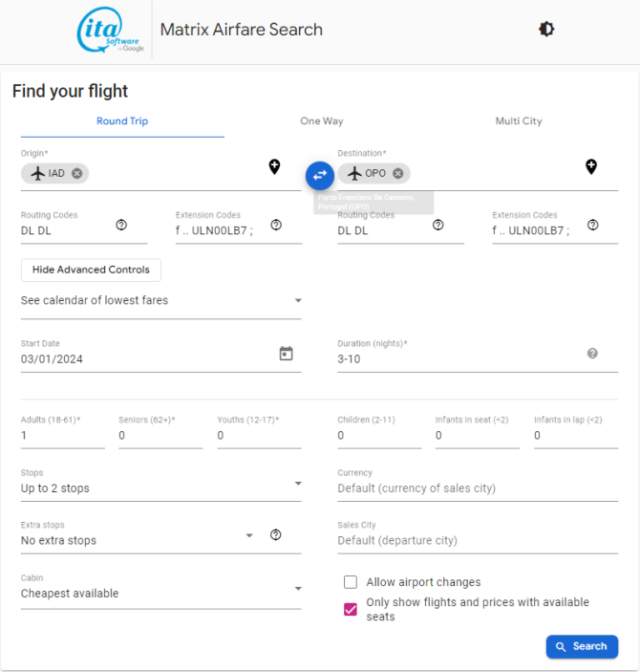The image size is (640, 672).
Task: Toggle the dark mode brightness icon
Action: pos(546,29)
